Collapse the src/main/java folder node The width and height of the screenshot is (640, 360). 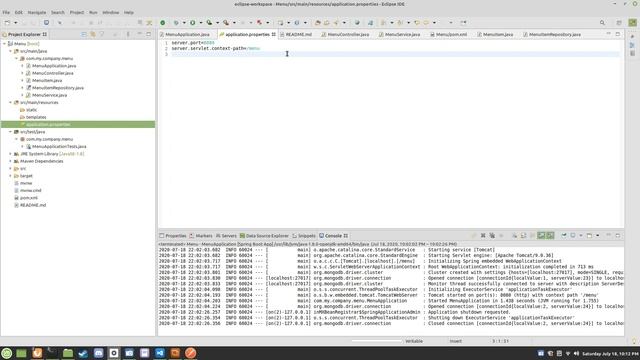[11, 51]
